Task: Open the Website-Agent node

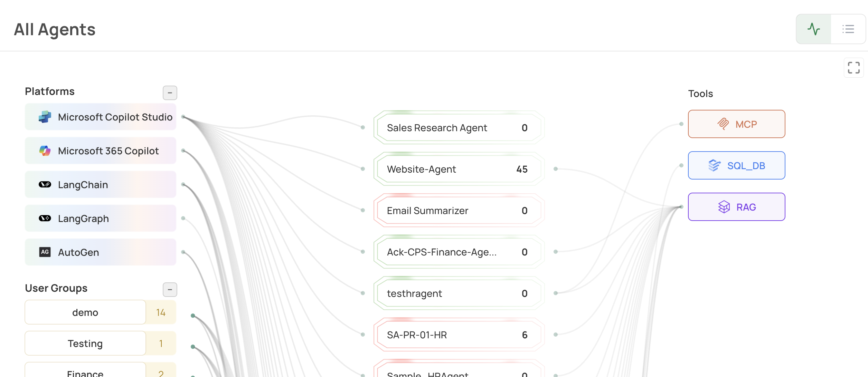Action: pyautogui.click(x=459, y=169)
